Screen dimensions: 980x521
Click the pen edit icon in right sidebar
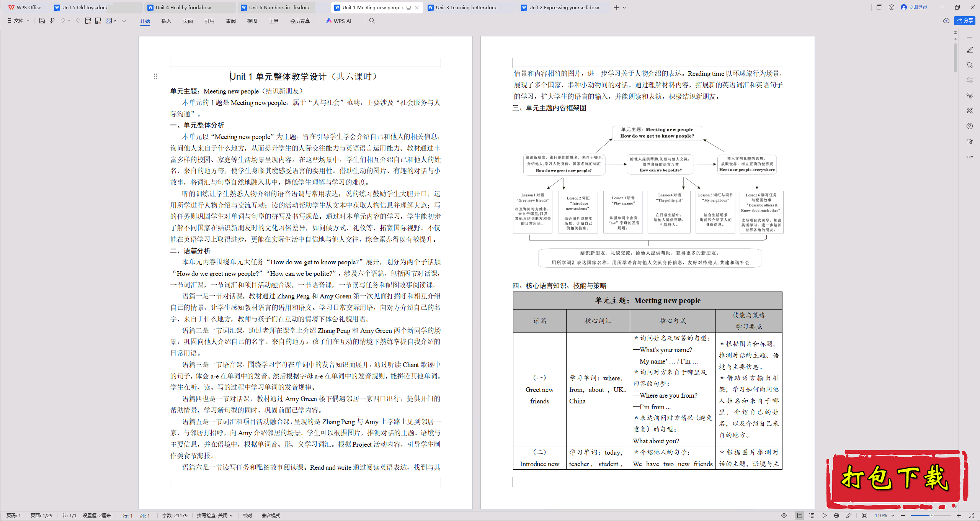tap(970, 50)
